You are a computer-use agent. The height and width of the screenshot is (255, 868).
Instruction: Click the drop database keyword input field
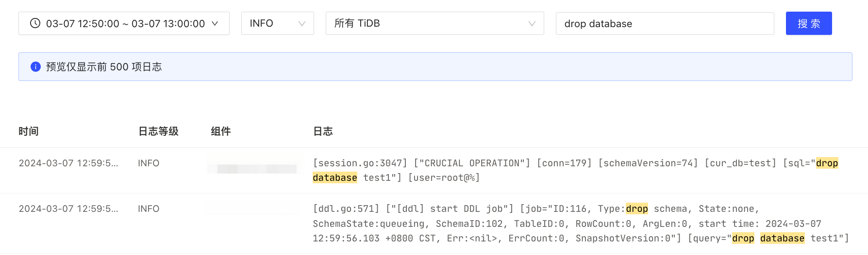665,24
